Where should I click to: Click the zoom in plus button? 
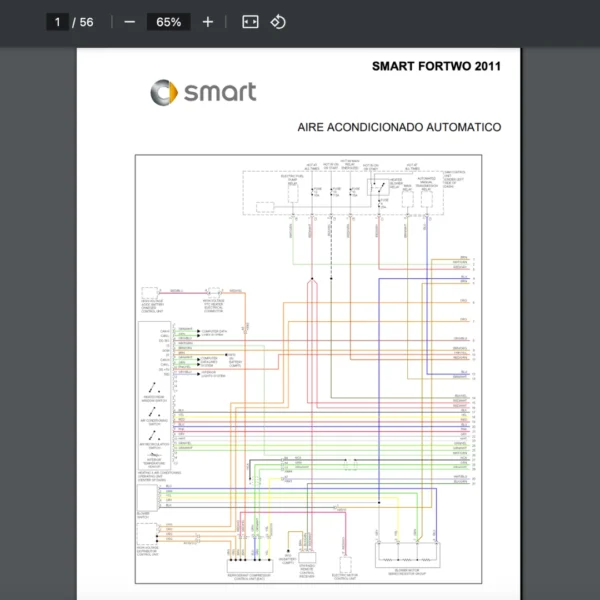coord(208,22)
